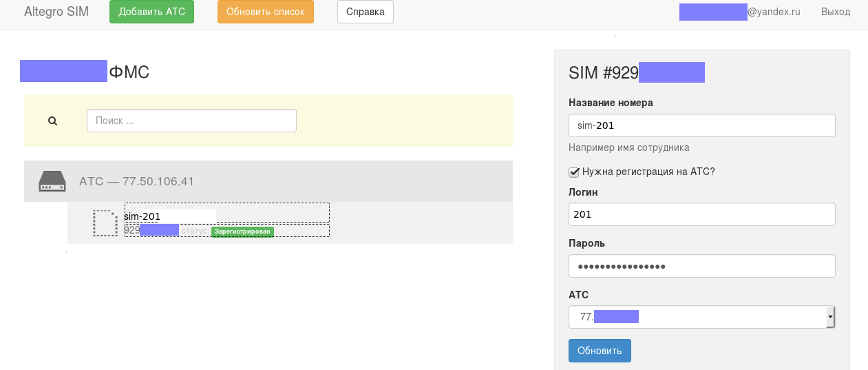Collapse the АТС — 77.50.106.41 group header
868x370 pixels.
[268, 181]
